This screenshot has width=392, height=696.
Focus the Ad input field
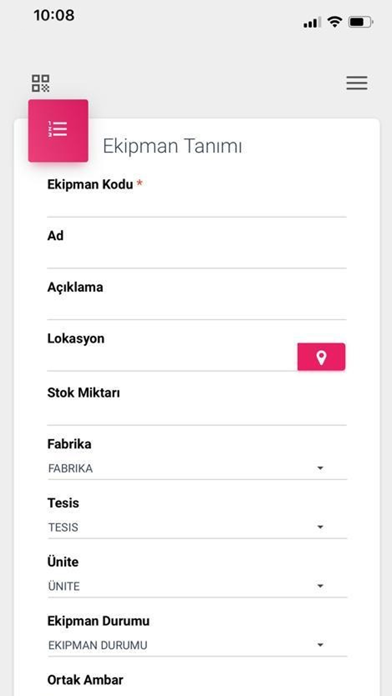pos(197,257)
